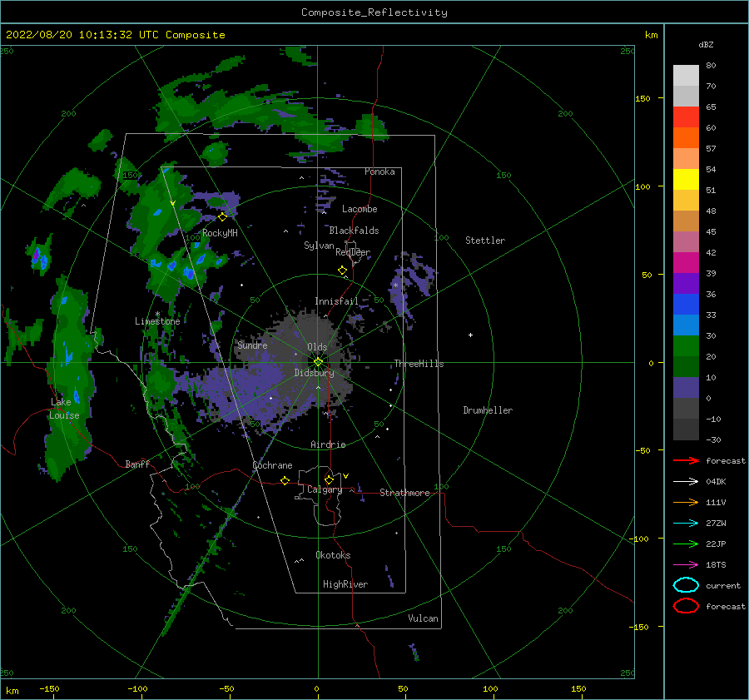Click the Banff city label

pyautogui.click(x=137, y=464)
